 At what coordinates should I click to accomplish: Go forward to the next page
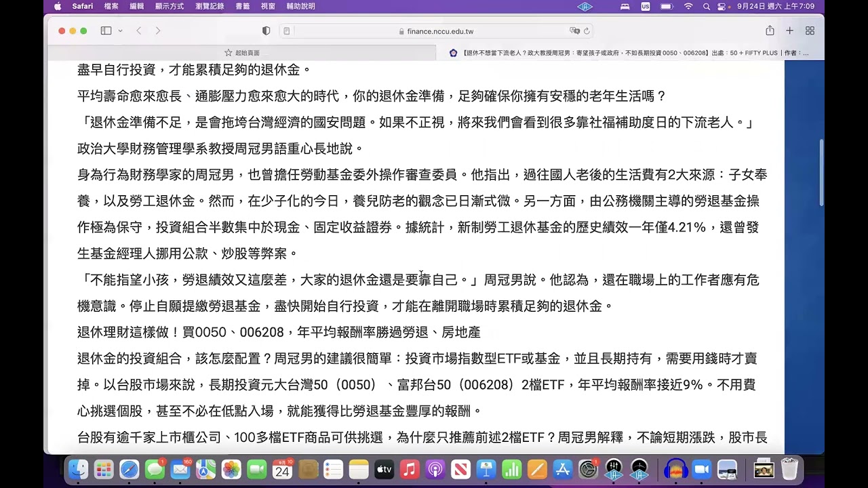[157, 30]
